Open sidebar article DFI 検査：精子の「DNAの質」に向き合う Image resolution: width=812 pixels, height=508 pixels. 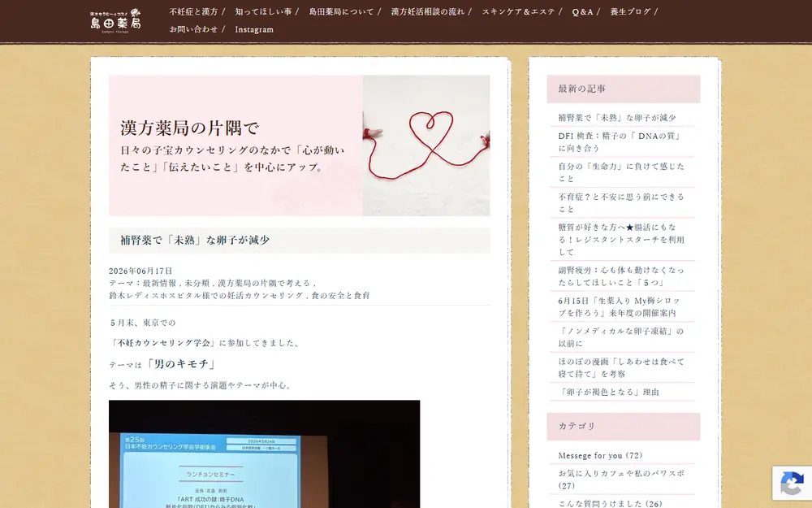[x=620, y=142]
